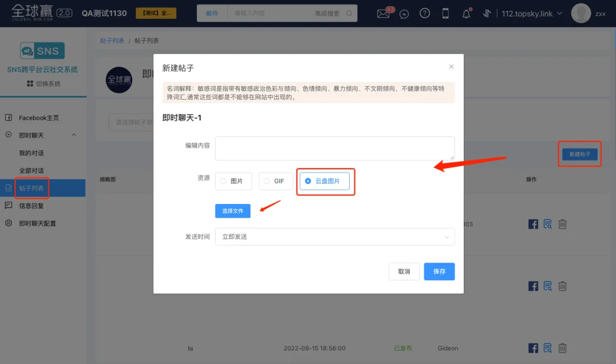Open 即时聊天配置 in the sidebar
This screenshot has height=364, width=616.
[x=37, y=223]
